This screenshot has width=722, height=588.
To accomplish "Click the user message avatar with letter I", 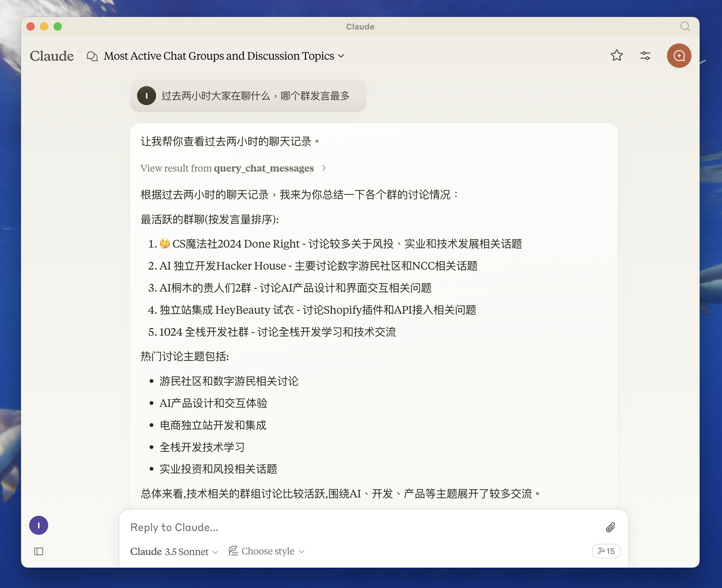I will pyautogui.click(x=146, y=96).
